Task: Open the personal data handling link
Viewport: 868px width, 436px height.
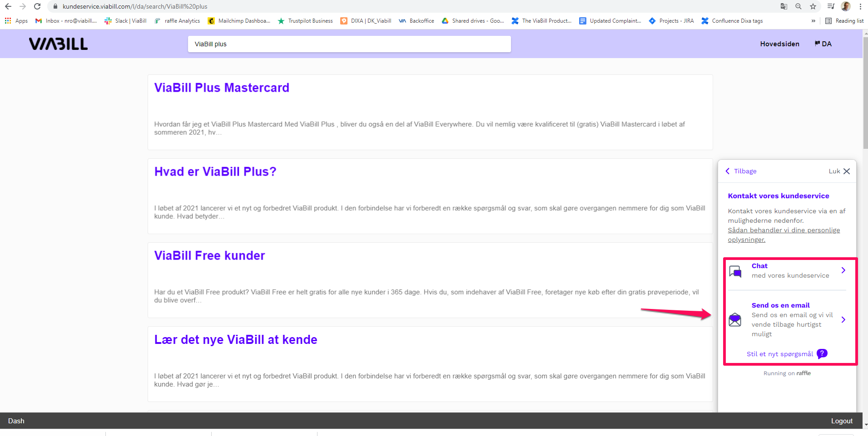Action: point(784,235)
